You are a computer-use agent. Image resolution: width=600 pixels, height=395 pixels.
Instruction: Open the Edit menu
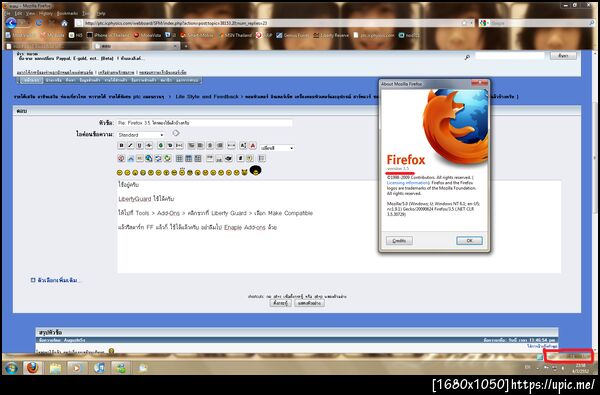coord(18,13)
